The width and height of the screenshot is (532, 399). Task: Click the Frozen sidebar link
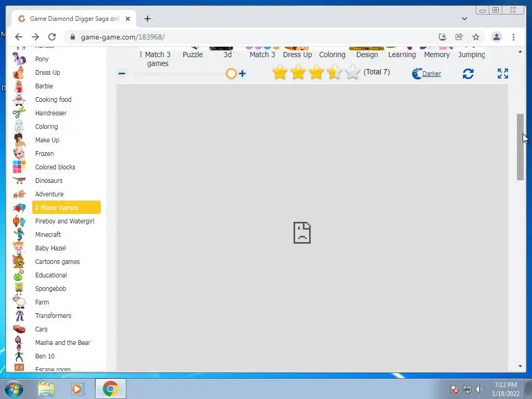pyautogui.click(x=45, y=154)
